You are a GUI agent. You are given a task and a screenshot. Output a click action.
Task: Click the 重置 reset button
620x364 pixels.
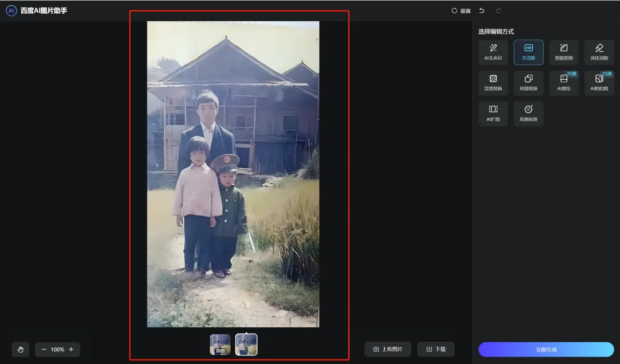tap(461, 11)
